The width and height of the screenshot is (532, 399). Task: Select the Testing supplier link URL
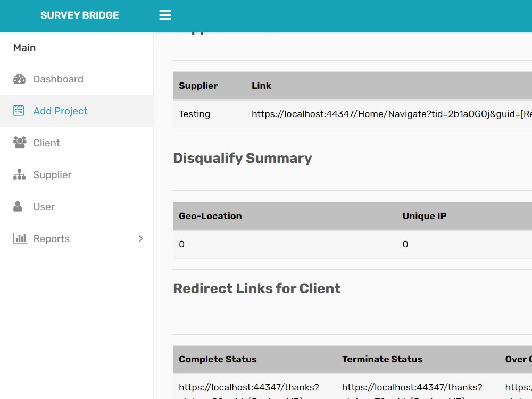click(392, 114)
